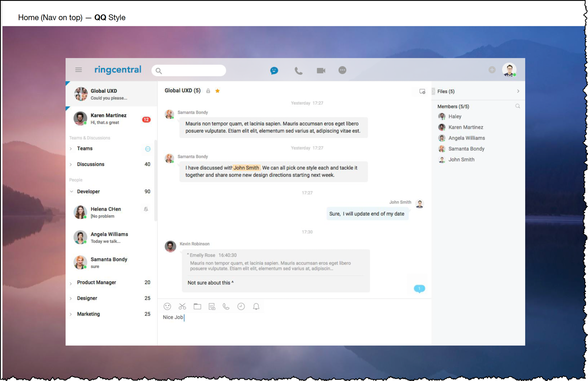Toggle mute bell for Helena CHen

[x=146, y=209]
